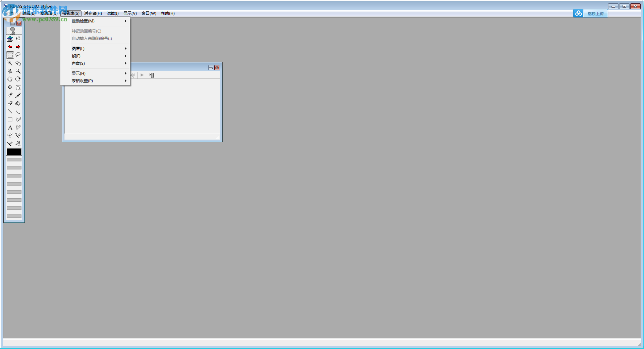This screenshot has height=349, width=644.
Task: Expand the 声音(S) submenu
Action: point(96,63)
